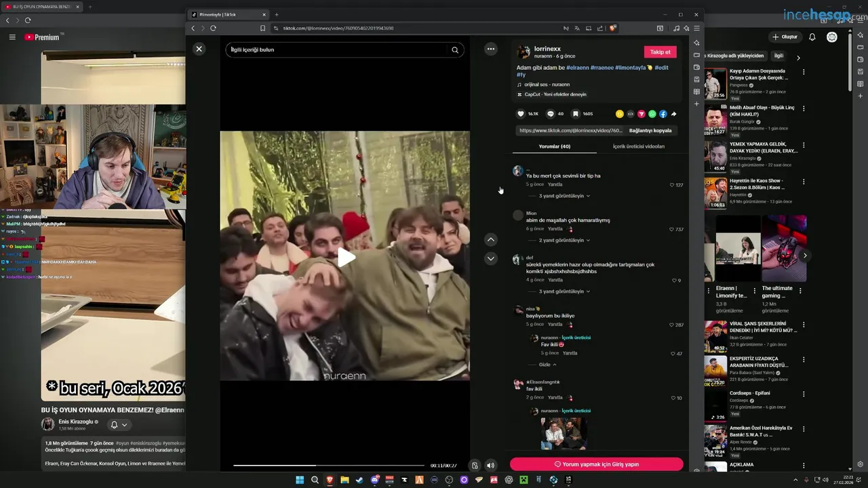Open YouTube hamburger guide menu
The height and width of the screenshot is (488, 868).
12,37
